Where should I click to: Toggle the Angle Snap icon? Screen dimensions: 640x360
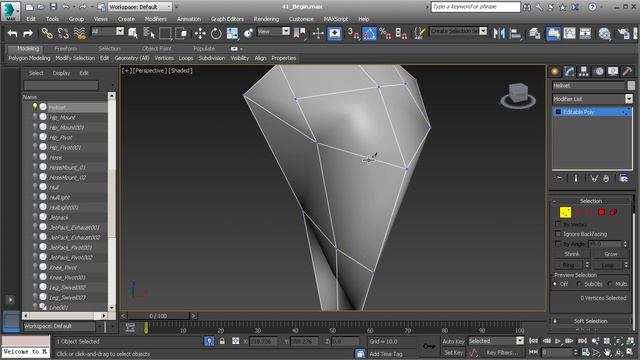tap(369, 33)
